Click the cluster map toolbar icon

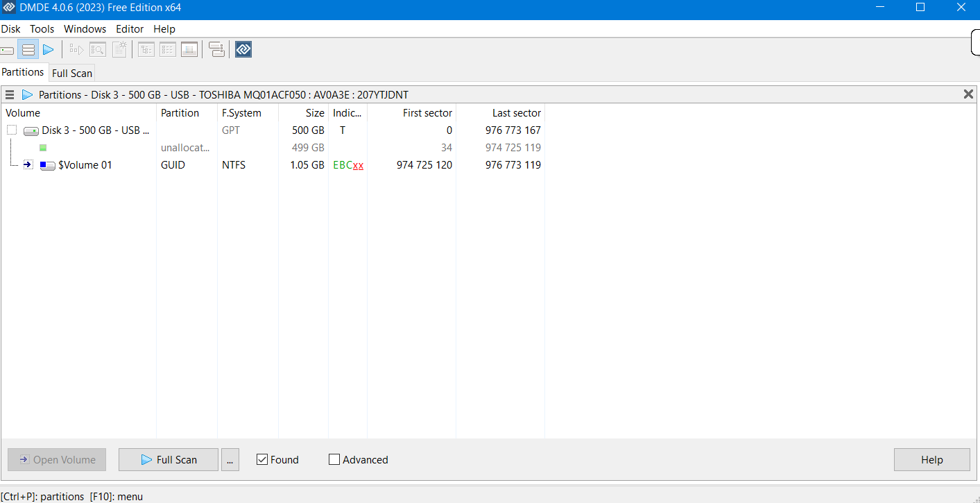(x=119, y=50)
